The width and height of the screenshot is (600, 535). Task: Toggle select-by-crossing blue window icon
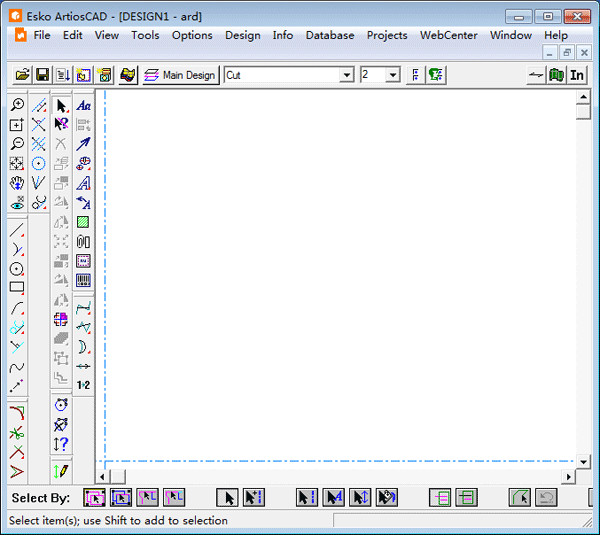121,497
